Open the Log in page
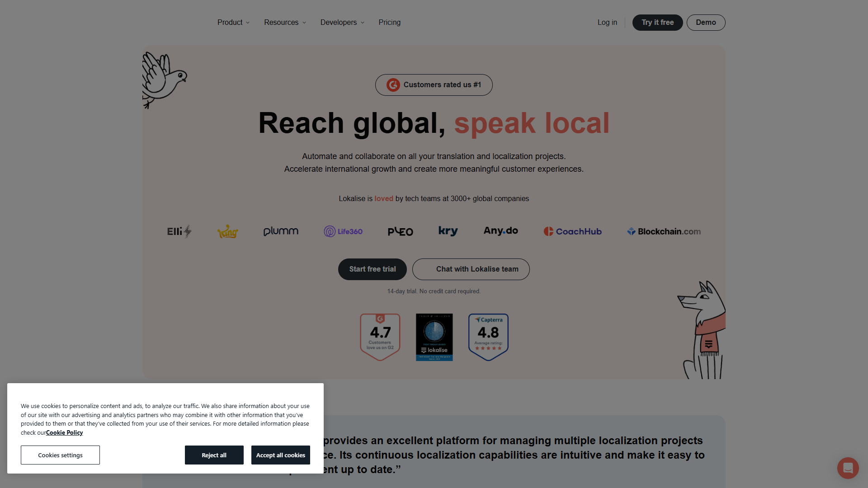The height and width of the screenshot is (488, 868). (x=607, y=23)
